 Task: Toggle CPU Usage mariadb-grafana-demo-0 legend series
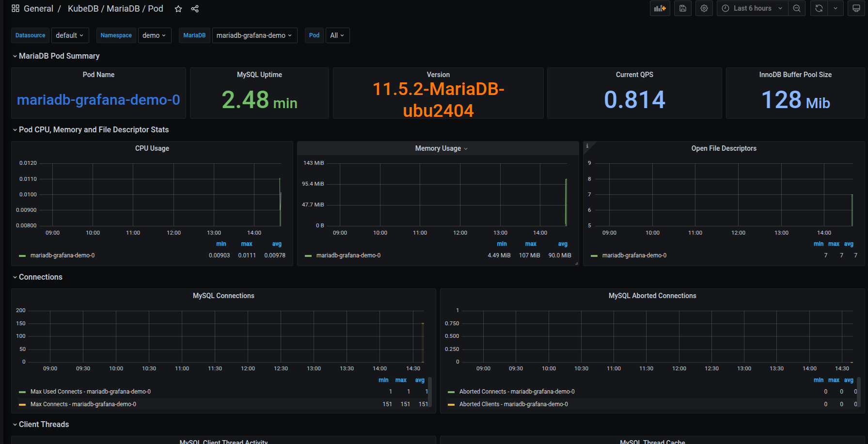[x=63, y=255]
